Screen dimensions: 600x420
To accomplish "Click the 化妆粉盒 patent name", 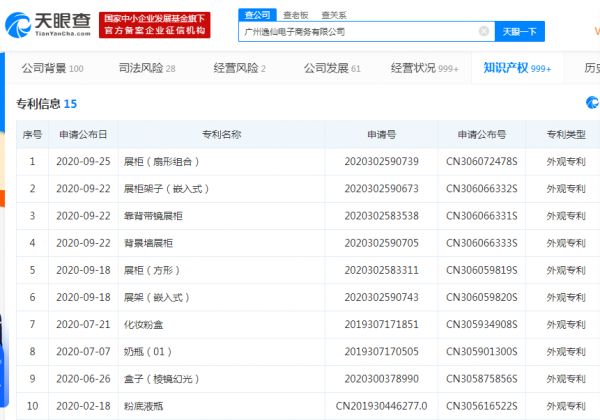I will click(x=143, y=324).
